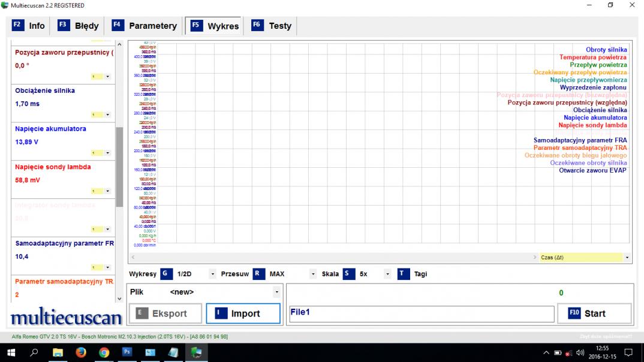
Task: Open Photoshop from the taskbar
Action: point(127,352)
